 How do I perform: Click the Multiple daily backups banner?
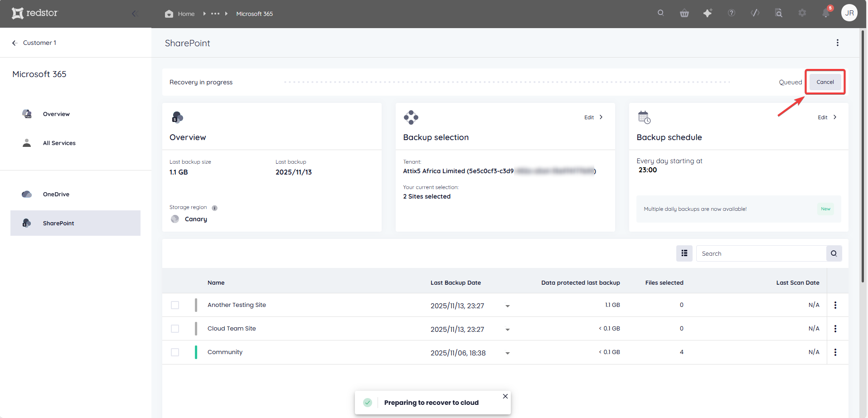(x=738, y=209)
